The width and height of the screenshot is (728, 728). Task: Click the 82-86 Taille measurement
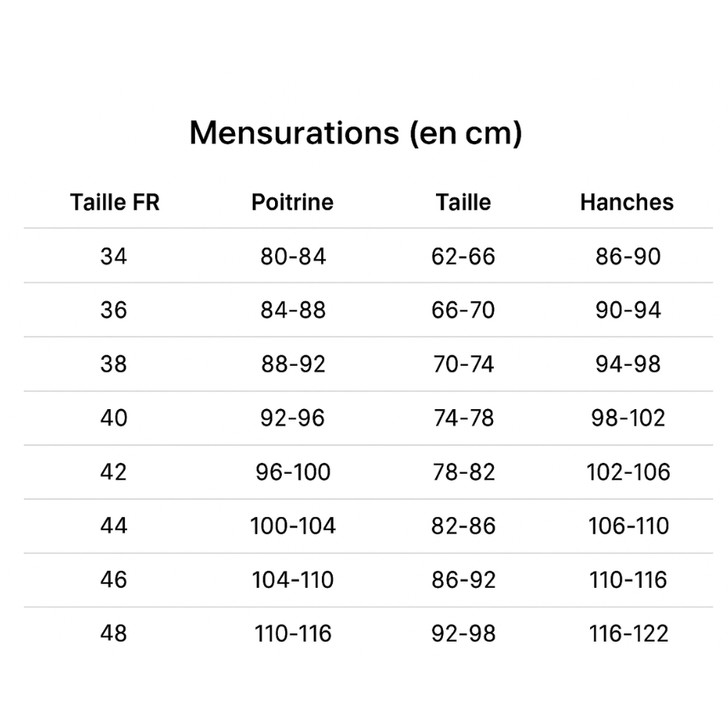pos(463,526)
